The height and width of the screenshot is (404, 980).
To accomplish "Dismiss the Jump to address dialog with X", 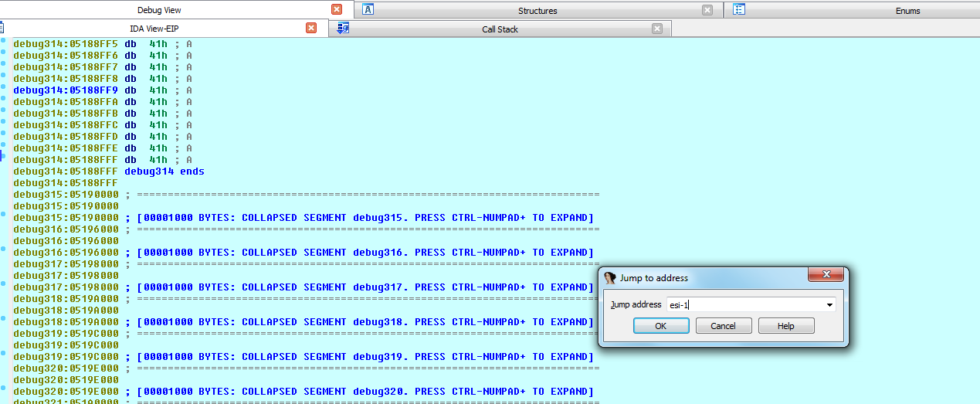I will click(826, 277).
